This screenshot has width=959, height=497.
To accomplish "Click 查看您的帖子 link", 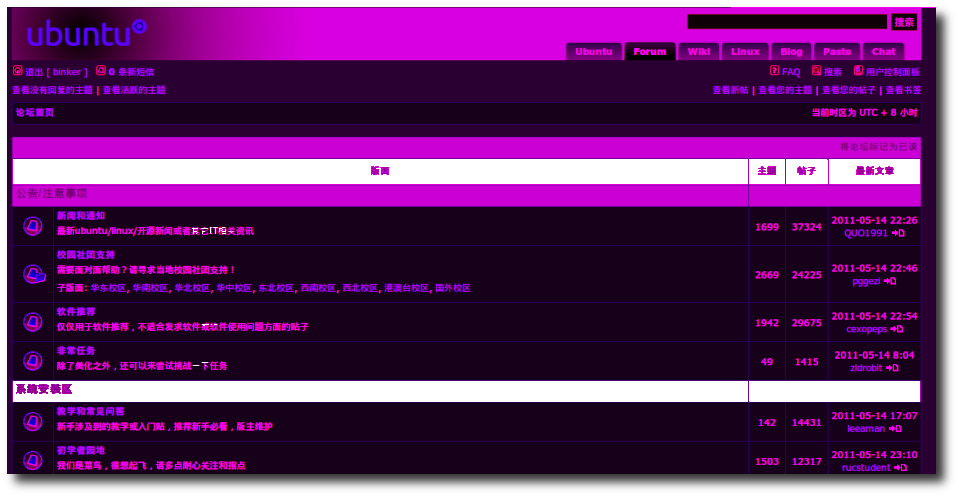I will tap(849, 90).
